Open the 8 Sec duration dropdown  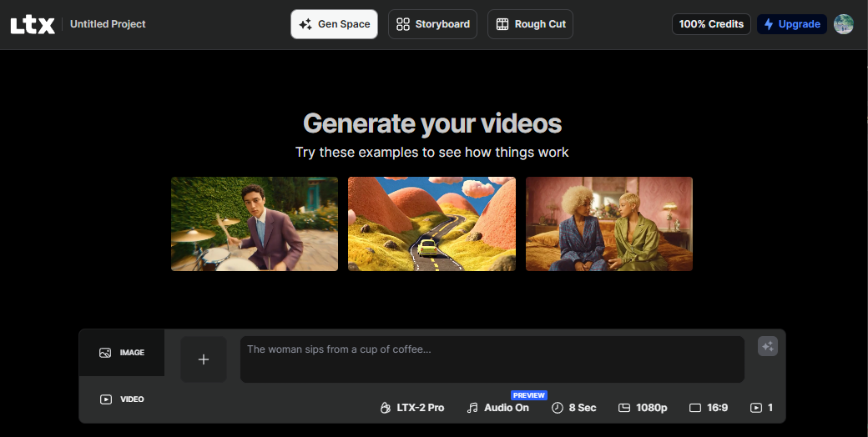click(x=573, y=408)
